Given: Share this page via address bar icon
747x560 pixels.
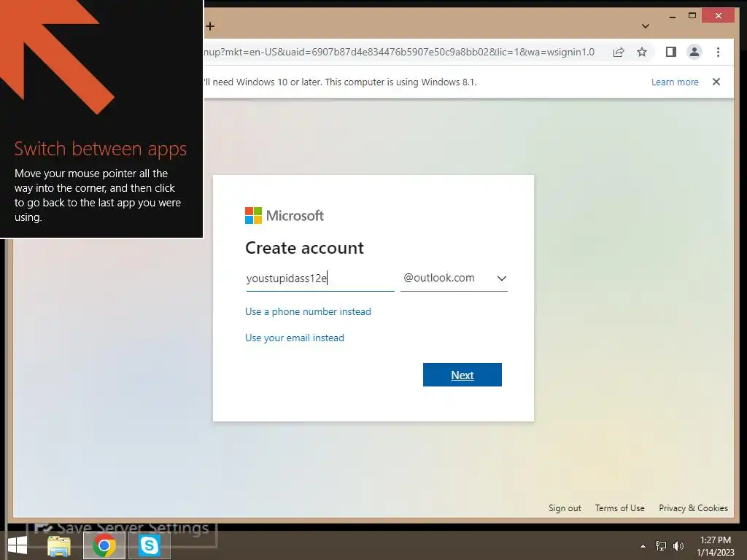Looking at the screenshot, I should [619, 52].
